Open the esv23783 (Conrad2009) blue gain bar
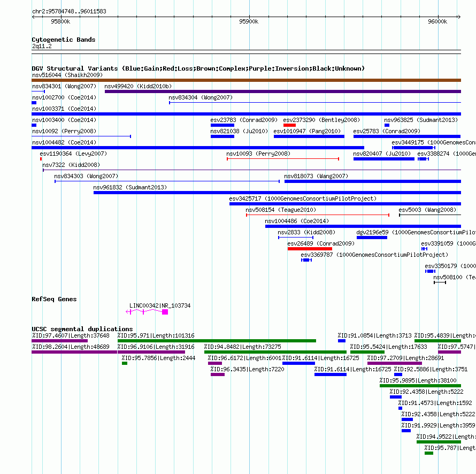 click(x=222, y=125)
